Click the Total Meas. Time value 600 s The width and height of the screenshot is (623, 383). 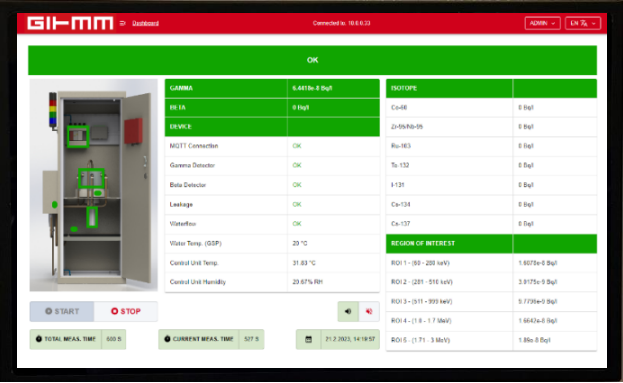[114, 339]
